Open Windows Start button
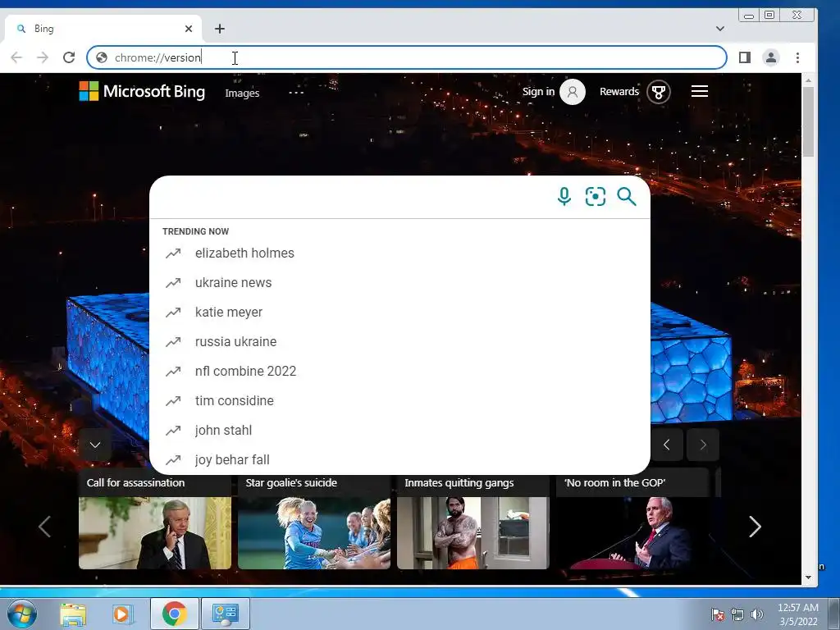The width and height of the screenshot is (840, 630). 22,614
